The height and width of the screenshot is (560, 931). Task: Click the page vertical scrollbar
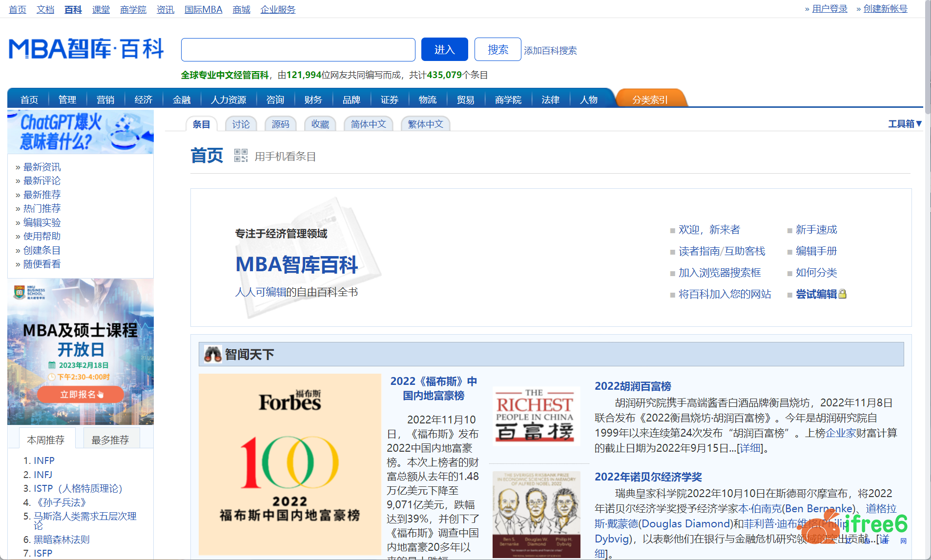point(927,49)
